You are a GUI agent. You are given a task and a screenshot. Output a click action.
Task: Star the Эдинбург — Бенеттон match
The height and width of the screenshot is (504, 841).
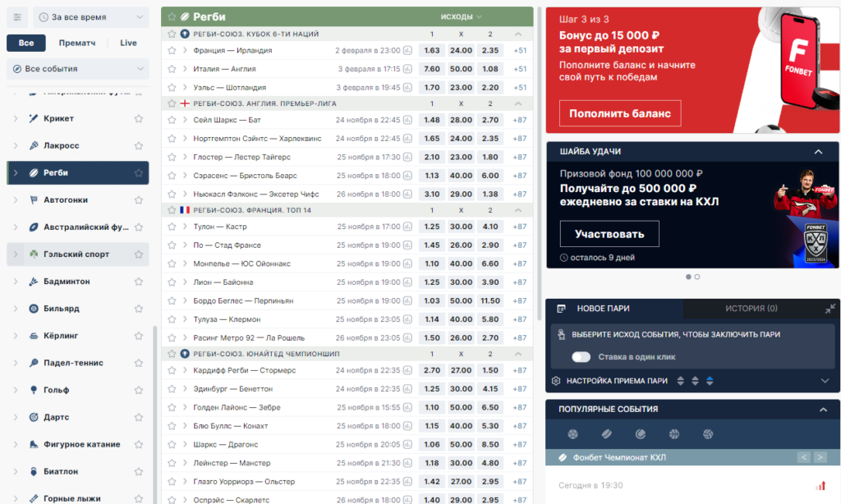click(172, 389)
